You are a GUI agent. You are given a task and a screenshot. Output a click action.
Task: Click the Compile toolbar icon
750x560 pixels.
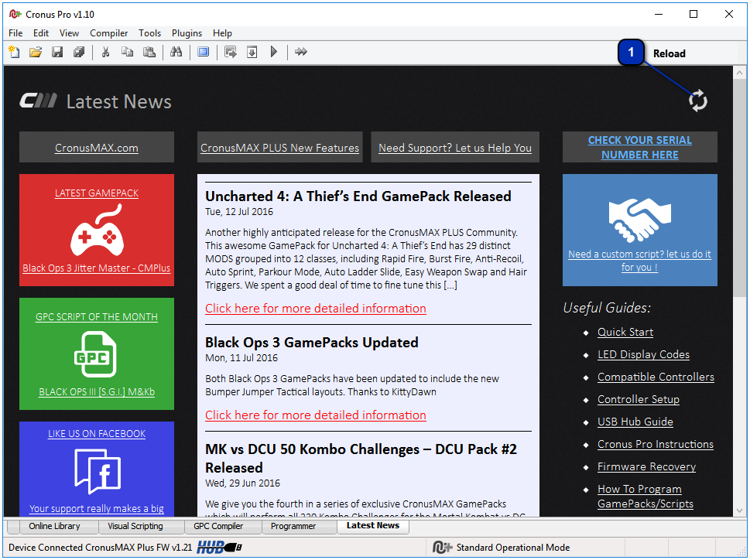pyautogui.click(x=231, y=52)
